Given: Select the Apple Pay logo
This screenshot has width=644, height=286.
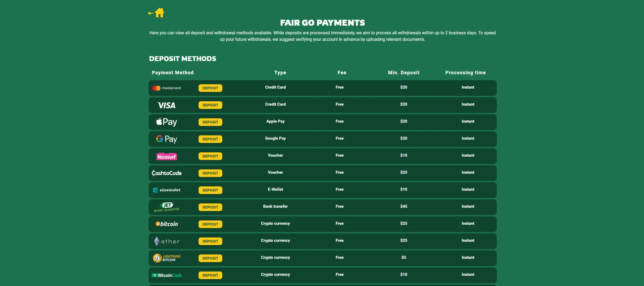Looking at the screenshot, I should pyautogui.click(x=166, y=122).
